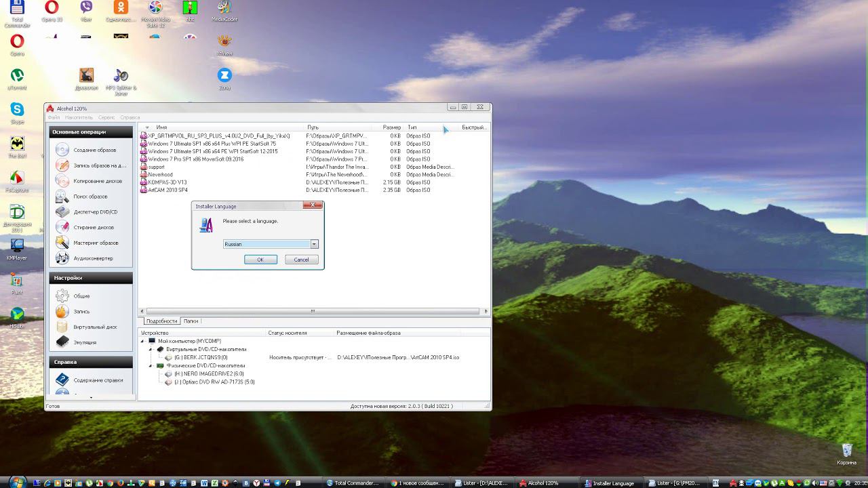This screenshot has width=868, height=488.
Task: Switch to the Подробности tab
Action: 161,321
